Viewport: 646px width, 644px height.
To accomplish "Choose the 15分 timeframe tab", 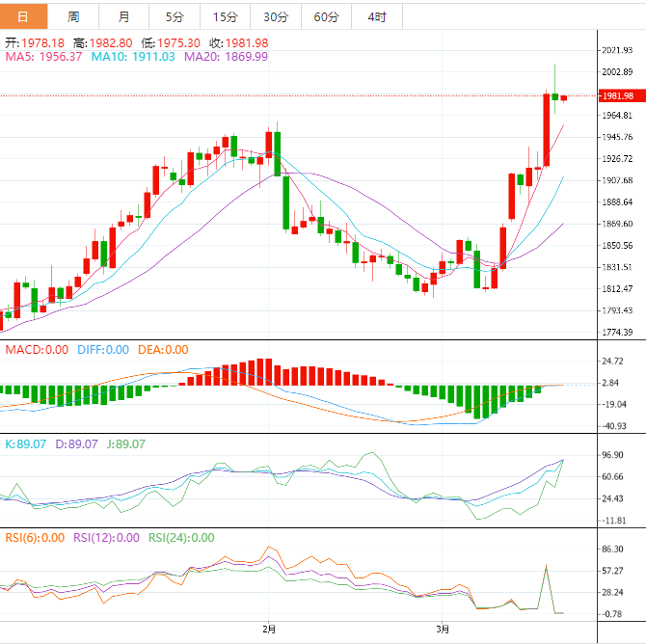I will (x=225, y=16).
